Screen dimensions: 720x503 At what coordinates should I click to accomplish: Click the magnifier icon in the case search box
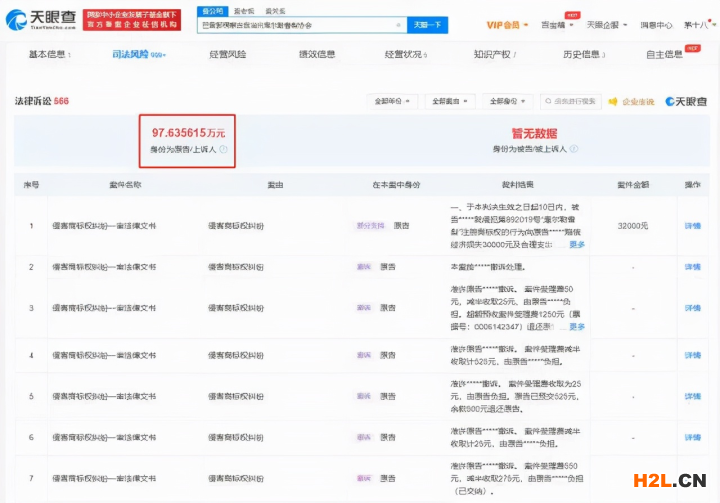tap(548, 101)
